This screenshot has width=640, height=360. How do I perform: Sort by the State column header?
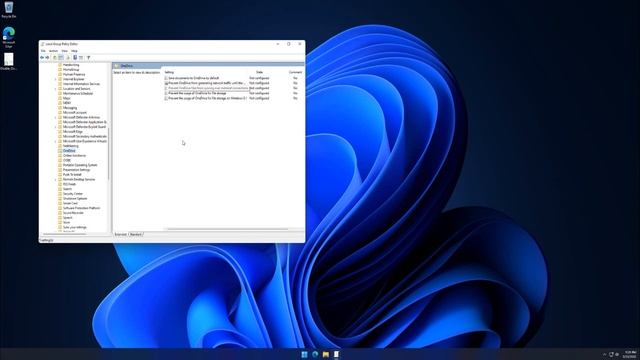point(259,72)
